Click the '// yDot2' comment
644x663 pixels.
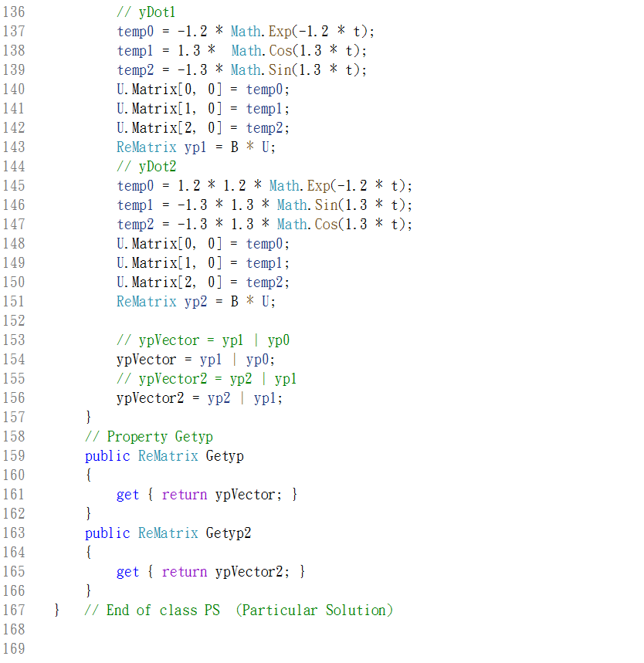pos(147,167)
